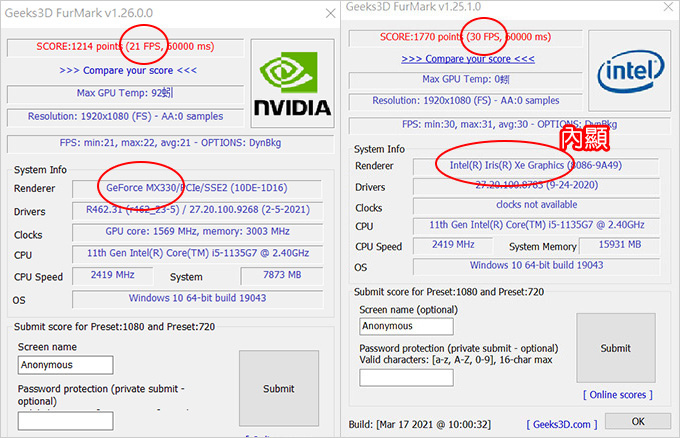Click 'R462.31' drivers value
680x438 pixels.
tap(198, 210)
